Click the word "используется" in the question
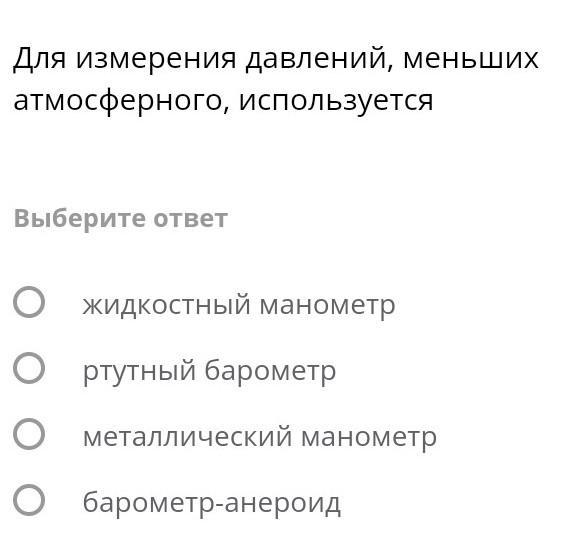This screenshot has width=569, height=552. point(336,101)
